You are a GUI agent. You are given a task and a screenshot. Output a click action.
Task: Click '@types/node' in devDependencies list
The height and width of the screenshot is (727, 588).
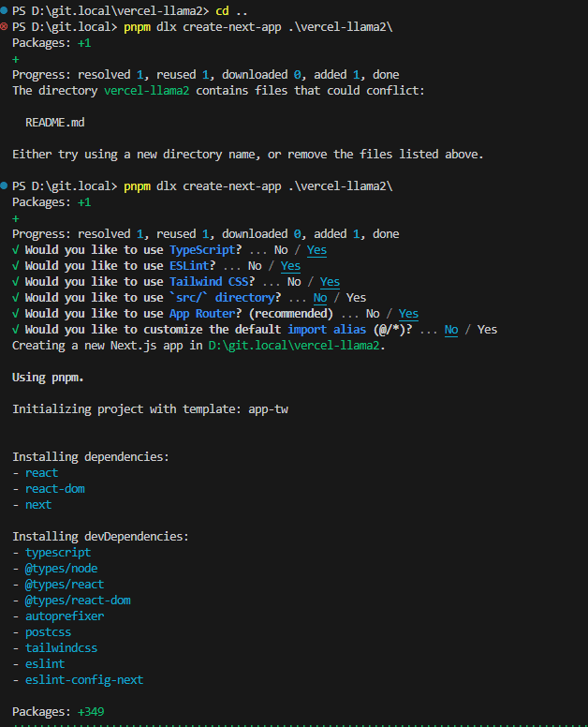(x=61, y=569)
